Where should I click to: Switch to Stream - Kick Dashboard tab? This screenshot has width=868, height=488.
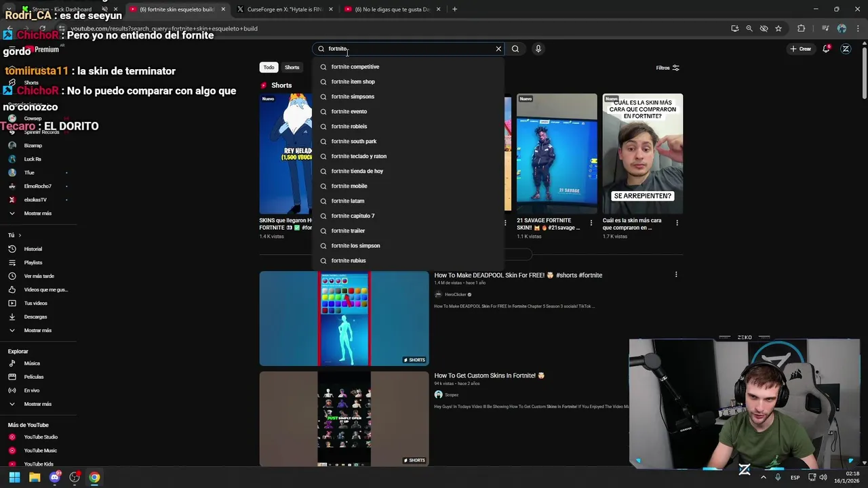click(x=62, y=9)
